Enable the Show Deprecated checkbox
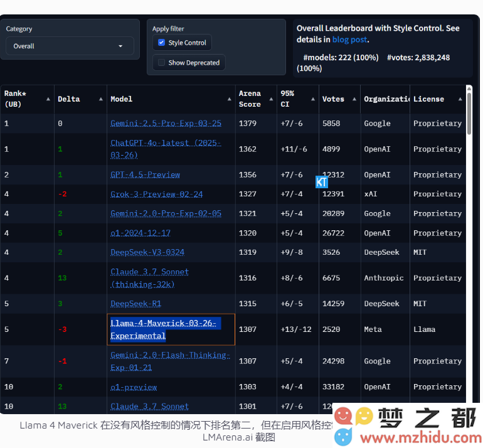 [161, 63]
